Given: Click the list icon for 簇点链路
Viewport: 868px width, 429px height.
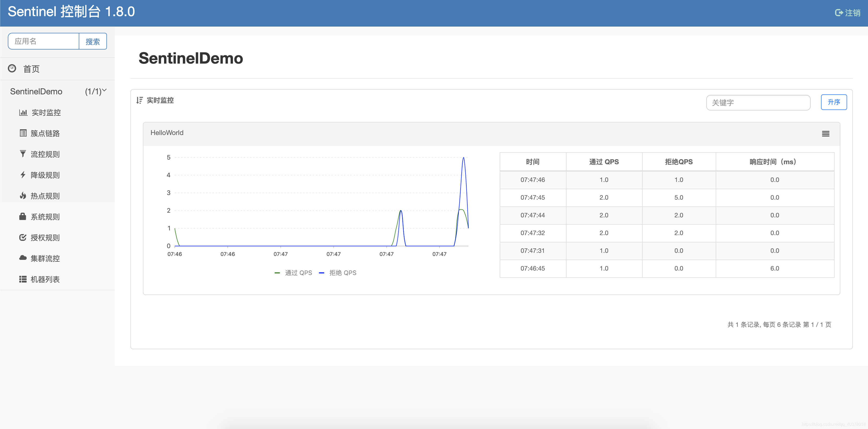Looking at the screenshot, I should tap(23, 133).
